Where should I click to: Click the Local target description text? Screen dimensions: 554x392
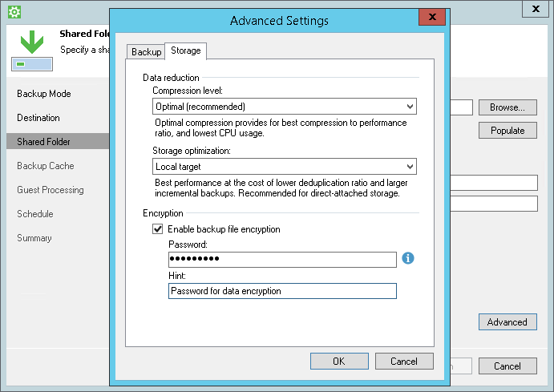pos(281,188)
